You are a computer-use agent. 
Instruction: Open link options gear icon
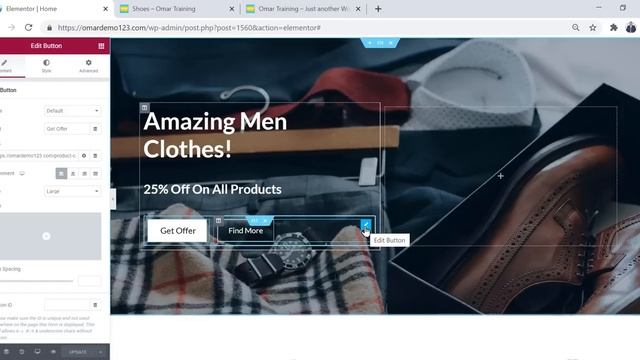[x=84, y=156]
